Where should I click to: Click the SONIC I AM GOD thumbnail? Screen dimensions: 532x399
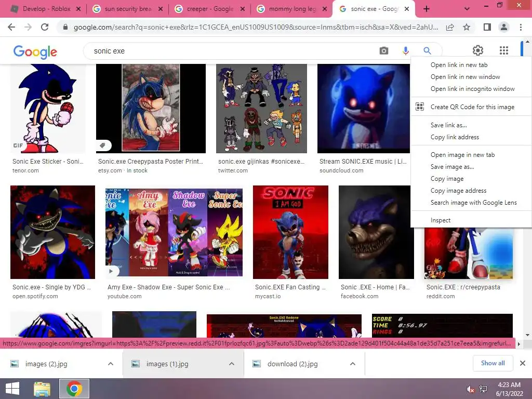(x=290, y=232)
